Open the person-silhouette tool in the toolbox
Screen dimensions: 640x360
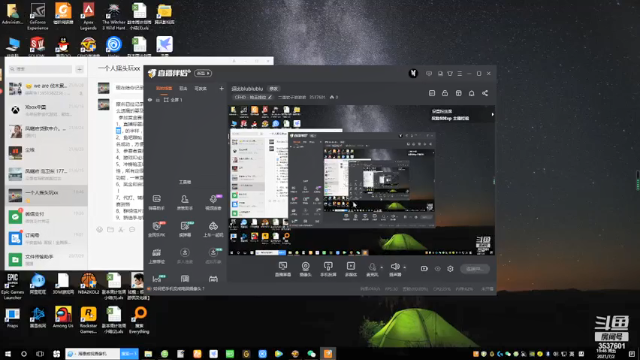coord(184,202)
